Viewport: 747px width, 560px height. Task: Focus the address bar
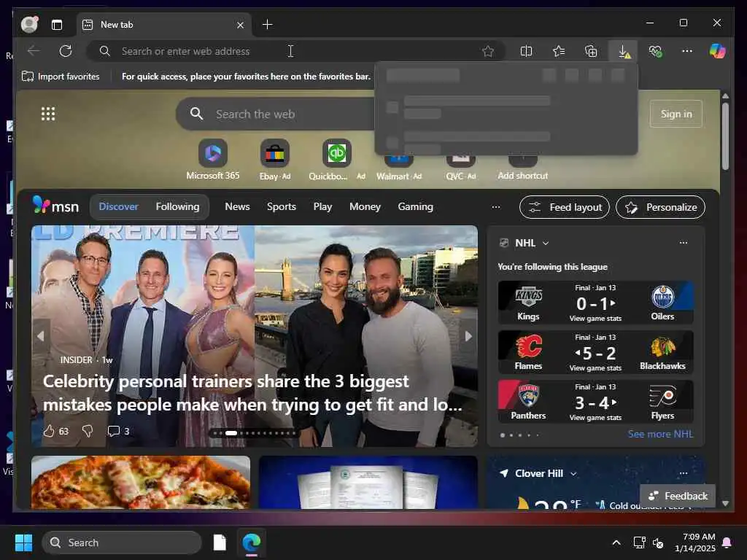pos(295,51)
